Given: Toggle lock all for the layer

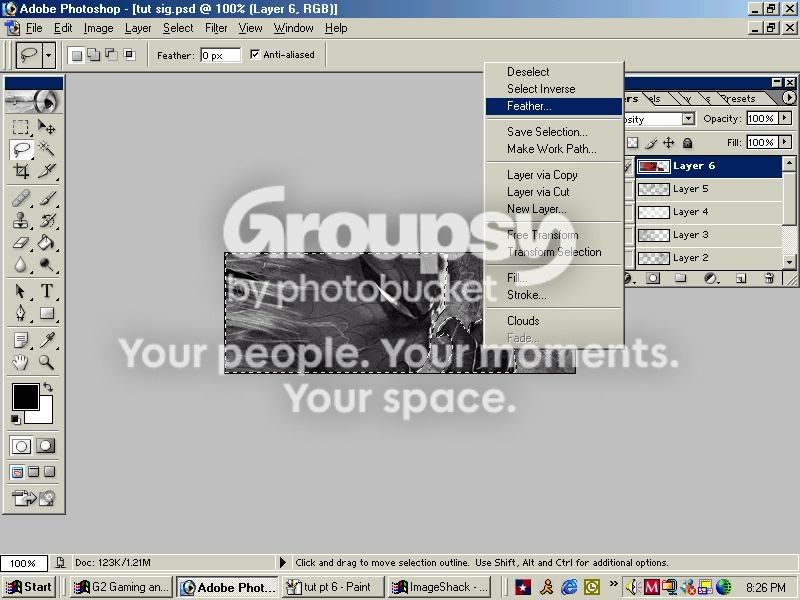Looking at the screenshot, I should tap(687, 143).
